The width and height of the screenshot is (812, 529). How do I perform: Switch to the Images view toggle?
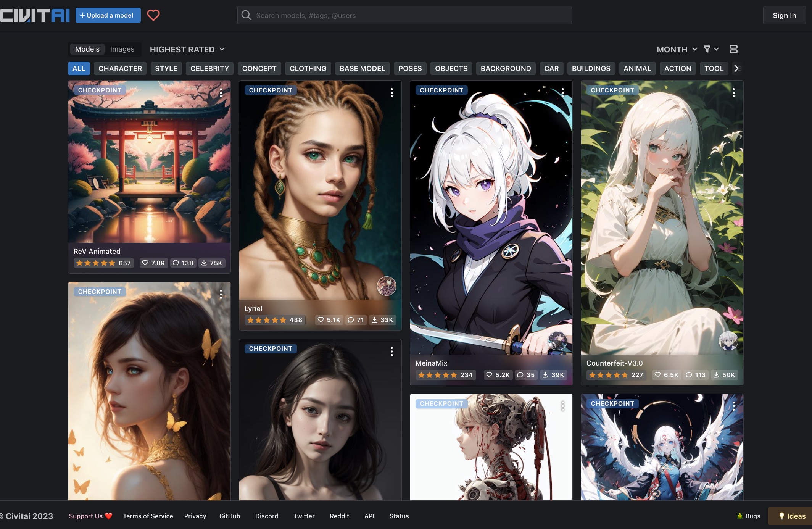pyautogui.click(x=122, y=49)
